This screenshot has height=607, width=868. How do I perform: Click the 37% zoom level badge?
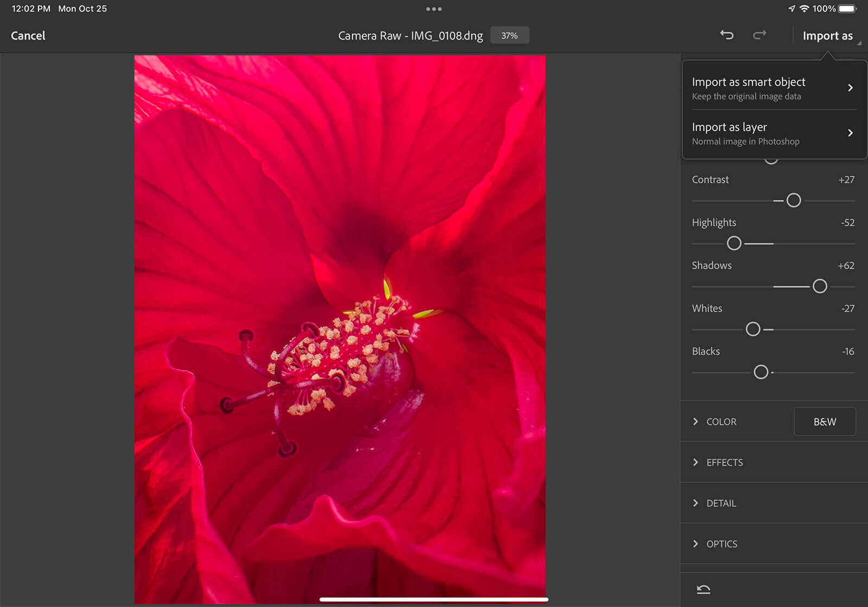coord(509,35)
